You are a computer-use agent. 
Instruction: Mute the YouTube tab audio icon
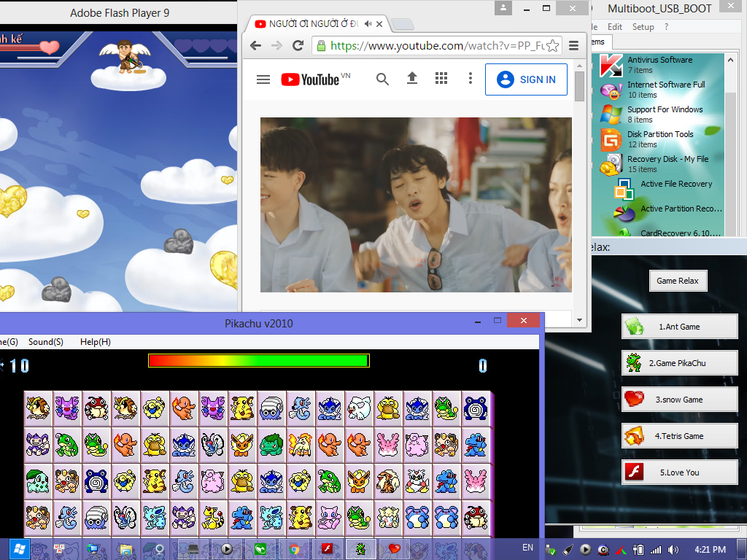[368, 24]
